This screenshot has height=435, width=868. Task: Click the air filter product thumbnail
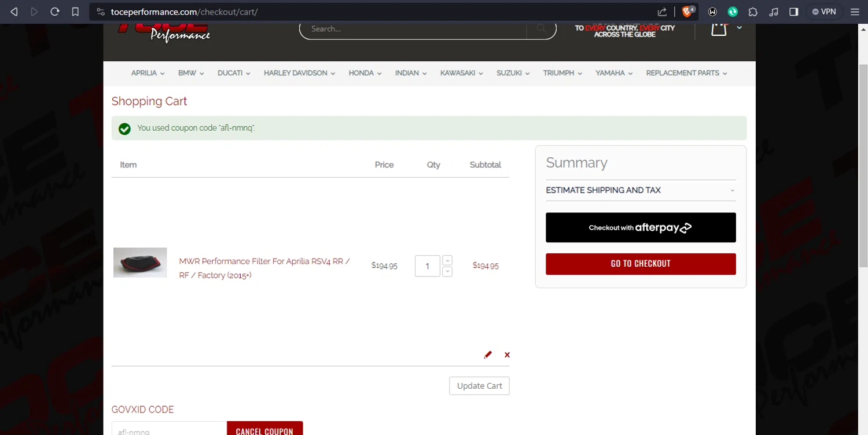click(140, 263)
